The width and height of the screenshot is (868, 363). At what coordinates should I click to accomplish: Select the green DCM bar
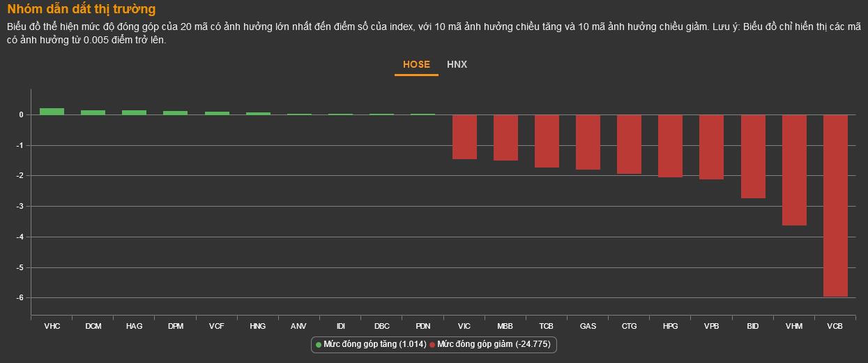93,112
